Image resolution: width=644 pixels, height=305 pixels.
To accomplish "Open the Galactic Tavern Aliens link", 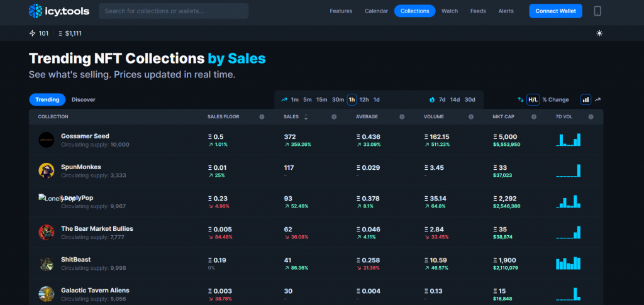I will (95, 291).
